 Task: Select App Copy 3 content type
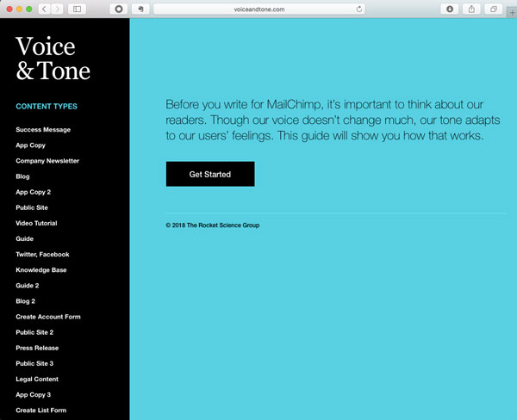coord(34,395)
